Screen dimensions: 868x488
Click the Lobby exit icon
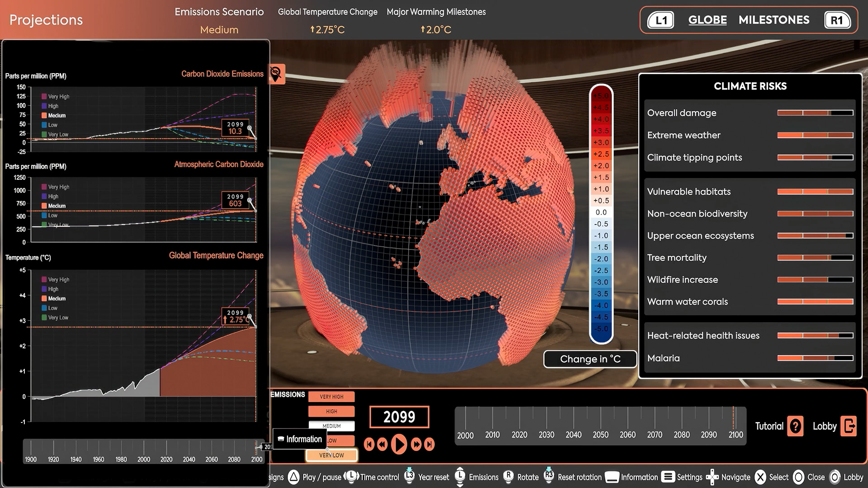pyautogui.click(x=849, y=426)
